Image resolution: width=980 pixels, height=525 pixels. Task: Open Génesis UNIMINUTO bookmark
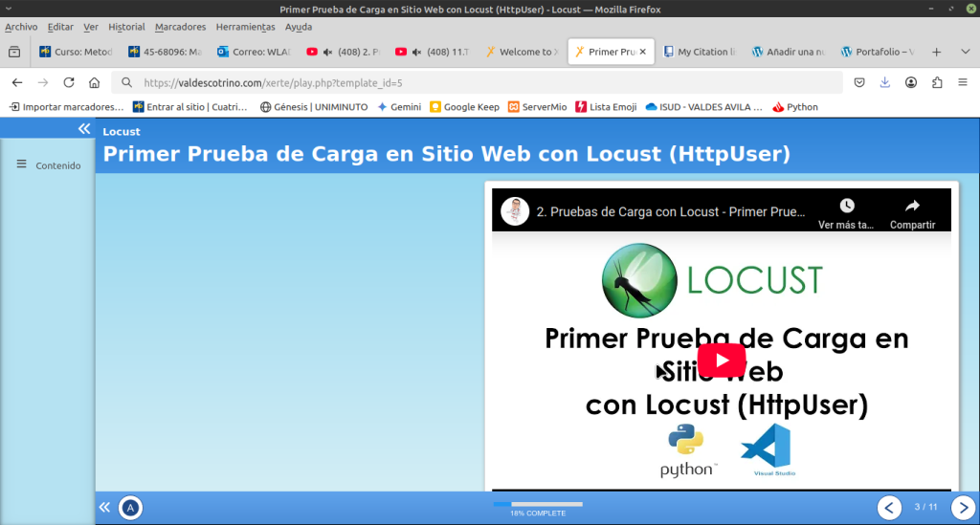pyautogui.click(x=314, y=107)
